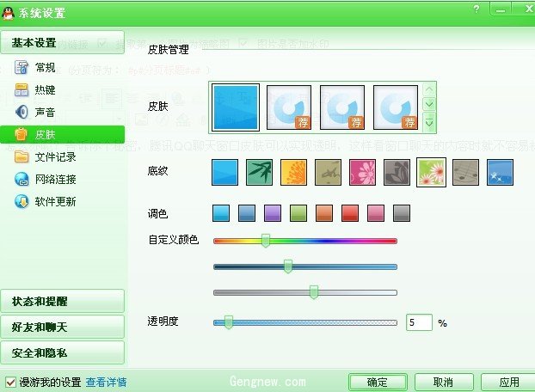535x392 pixels.
Task: Choose the bamboo pattern texture
Action: (260, 172)
